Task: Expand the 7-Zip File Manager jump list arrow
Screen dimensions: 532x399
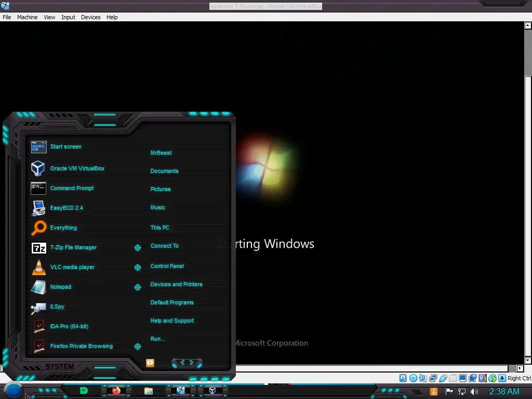Action: point(137,248)
